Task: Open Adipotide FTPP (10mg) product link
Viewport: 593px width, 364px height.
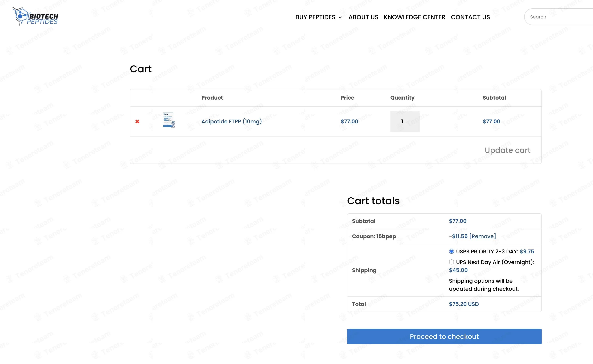Action: (231, 122)
